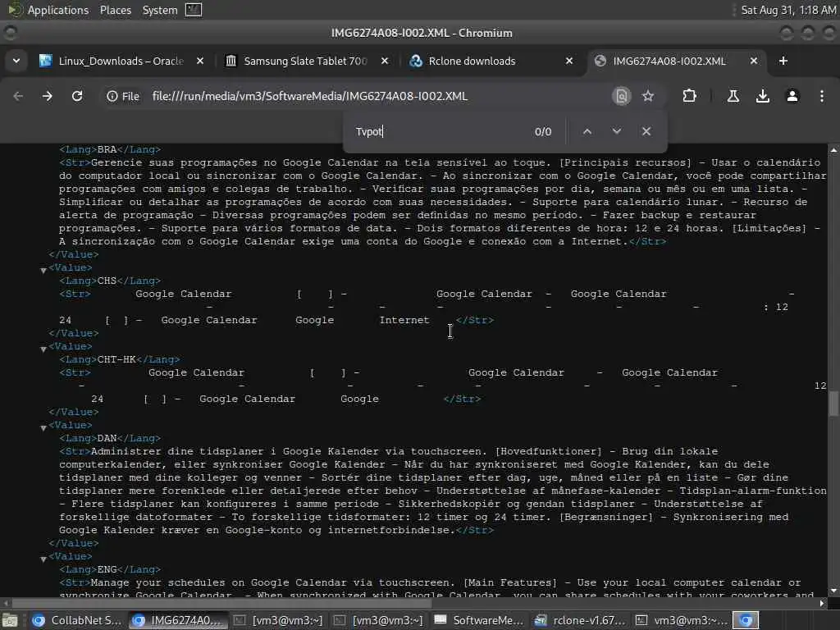Launch terminal from top panel icon
Viewport: 840px width, 630px height.
194,10
